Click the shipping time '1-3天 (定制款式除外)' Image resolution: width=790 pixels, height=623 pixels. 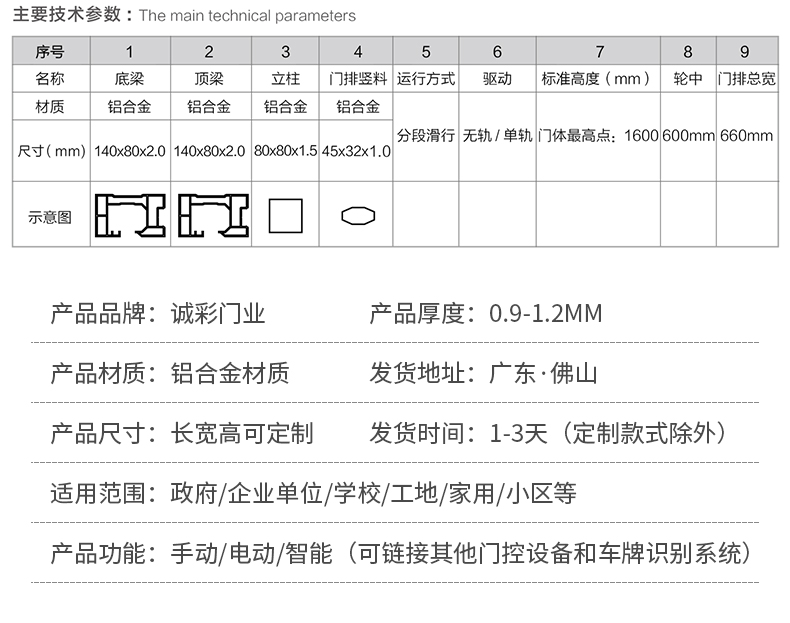(x=609, y=433)
